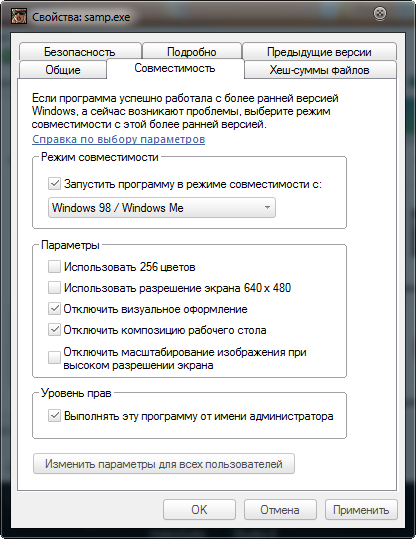This screenshot has width=416, height=539.
Task: Click the Применить button
Action: (361, 509)
